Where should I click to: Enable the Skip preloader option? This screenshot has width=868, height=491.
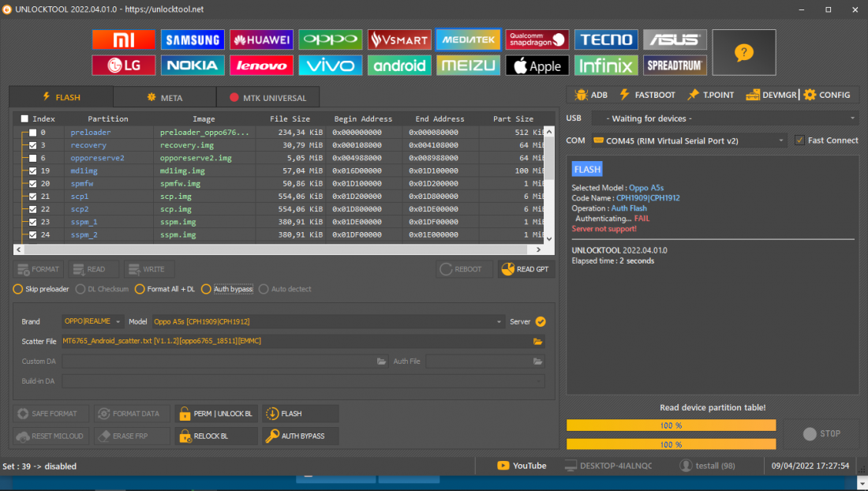point(17,289)
